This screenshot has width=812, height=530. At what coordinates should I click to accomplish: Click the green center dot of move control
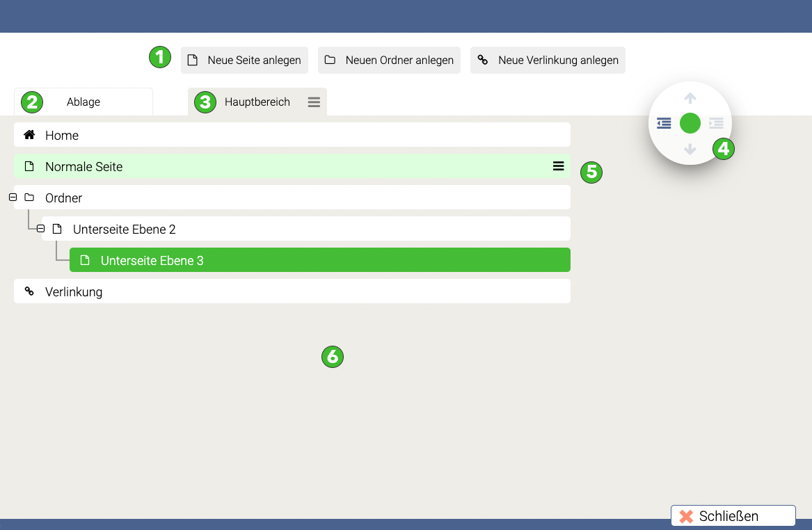pyautogui.click(x=690, y=124)
